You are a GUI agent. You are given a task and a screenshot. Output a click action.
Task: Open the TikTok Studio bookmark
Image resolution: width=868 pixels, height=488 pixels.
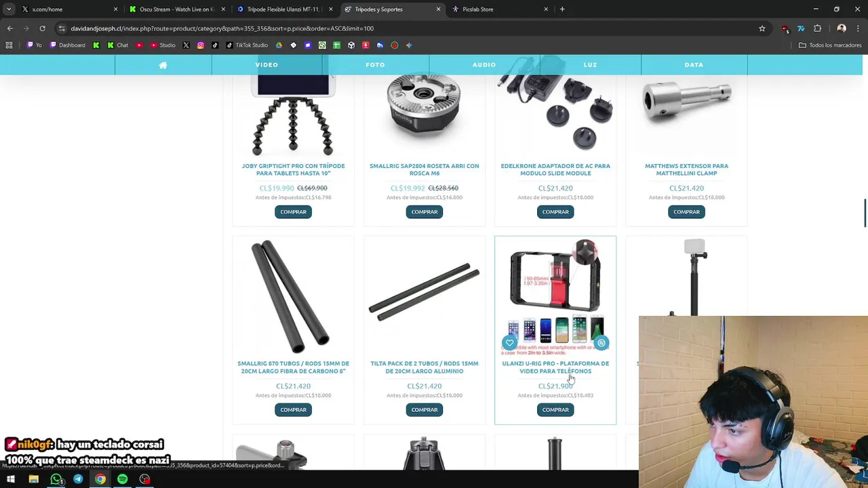click(247, 45)
